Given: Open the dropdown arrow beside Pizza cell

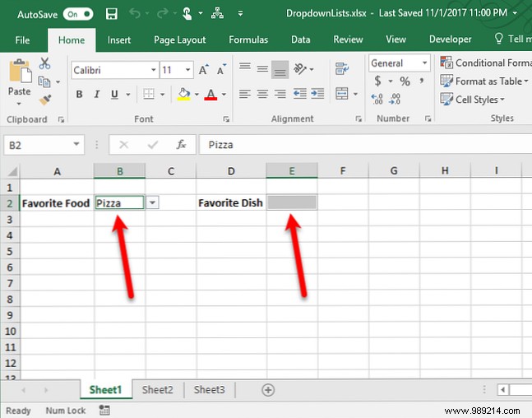Looking at the screenshot, I should click(x=152, y=202).
